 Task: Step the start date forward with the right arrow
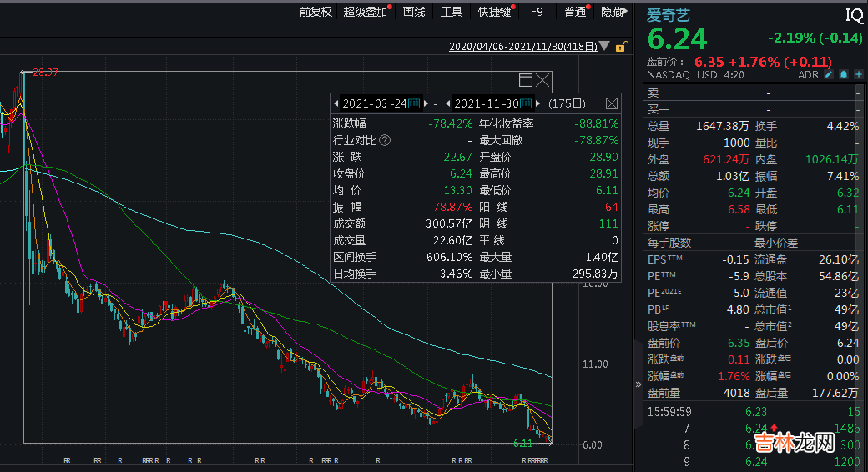coord(426,103)
